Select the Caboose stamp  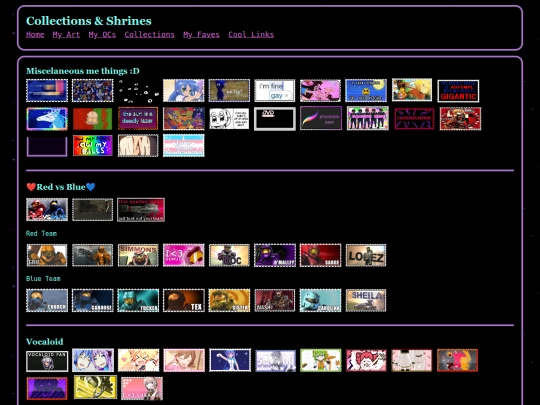click(92, 300)
